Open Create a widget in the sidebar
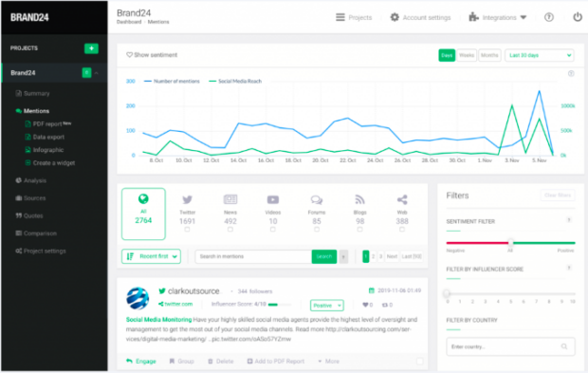Screen dimensions: 588x373 [50, 163]
